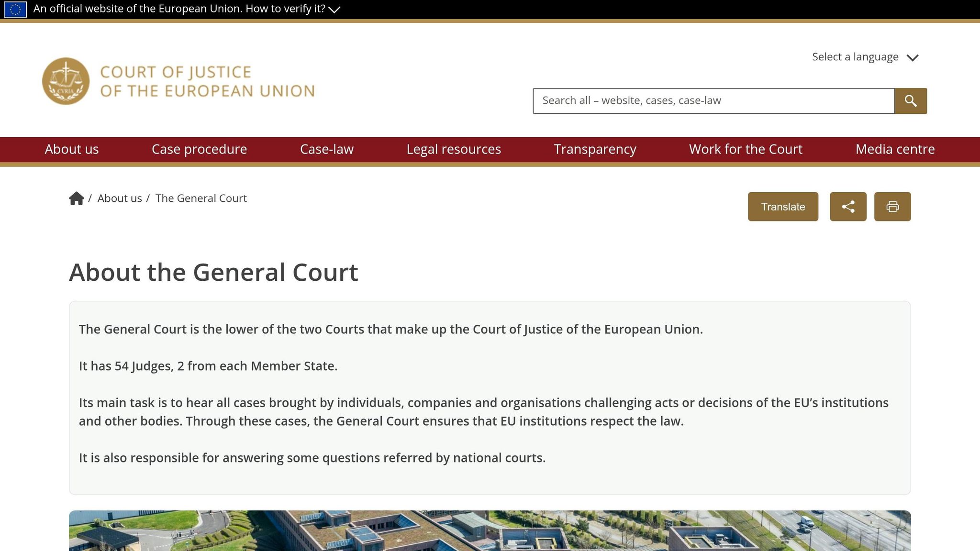Viewport: 980px width, 551px height.
Task: Open the Transparency menu
Action: 595,149
